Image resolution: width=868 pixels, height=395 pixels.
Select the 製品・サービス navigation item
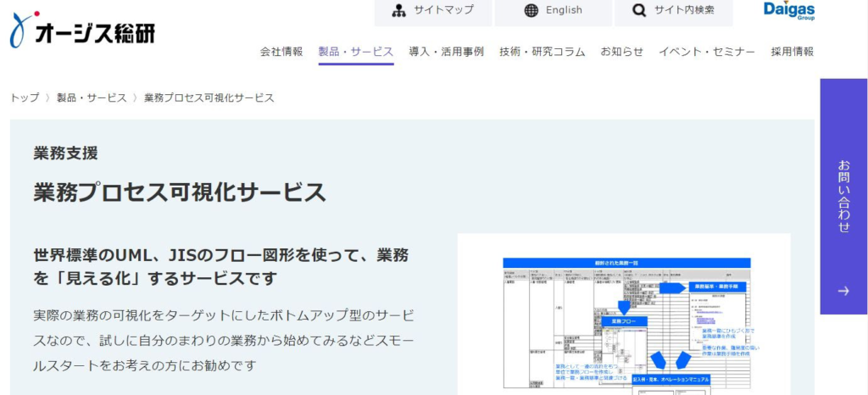click(356, 52)
